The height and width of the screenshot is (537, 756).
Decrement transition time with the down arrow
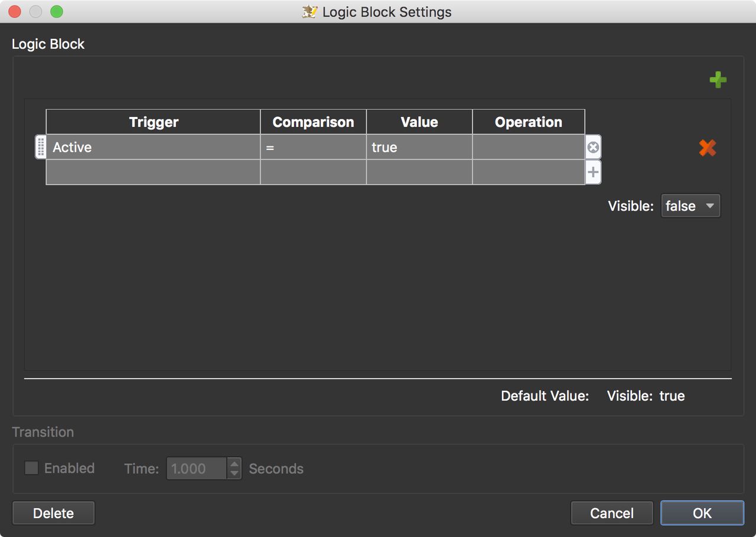click(x=234, y=472)
